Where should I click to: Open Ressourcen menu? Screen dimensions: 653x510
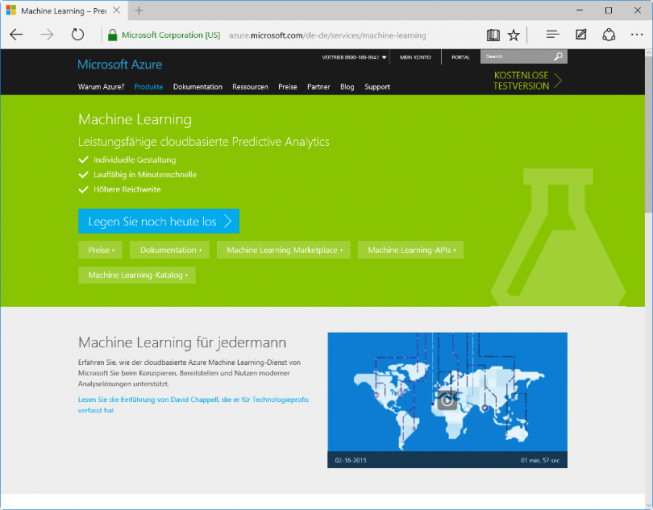tap(250, 87)
